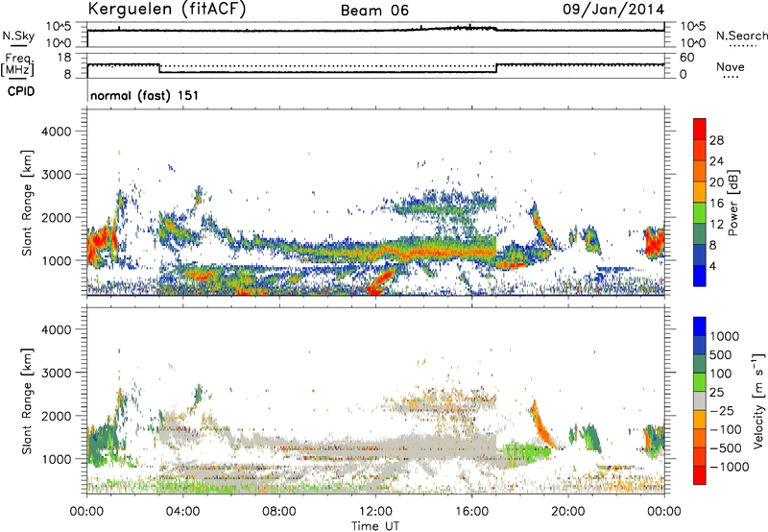Click the 'Kerguelen (fitACF)' title text
768x532 pixels.
(166, 9)
